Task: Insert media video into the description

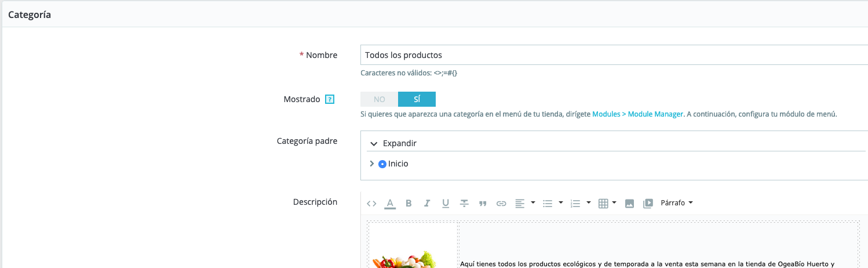Action: coord(648,204)
